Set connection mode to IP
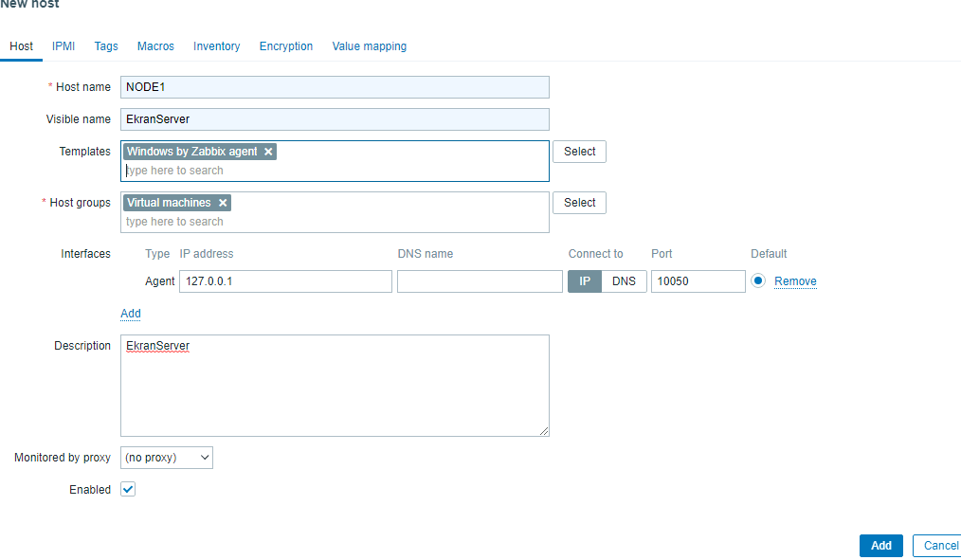The height and width of the screenshot is (560, 961). [585, 281]
